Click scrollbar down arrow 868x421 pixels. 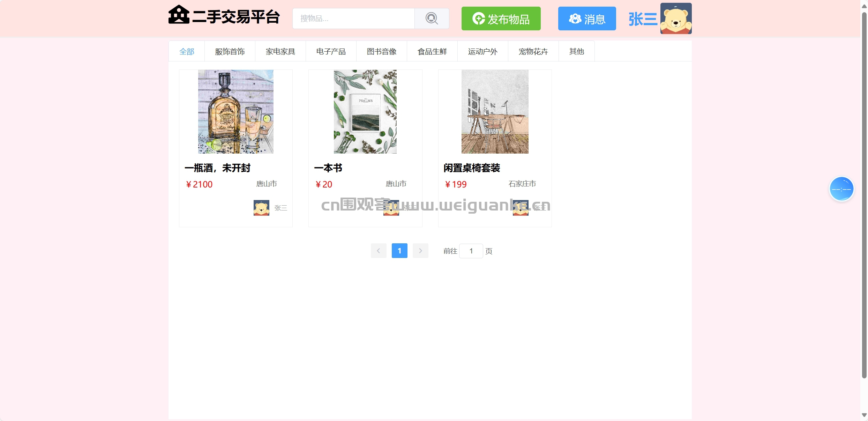coord(864,415)
